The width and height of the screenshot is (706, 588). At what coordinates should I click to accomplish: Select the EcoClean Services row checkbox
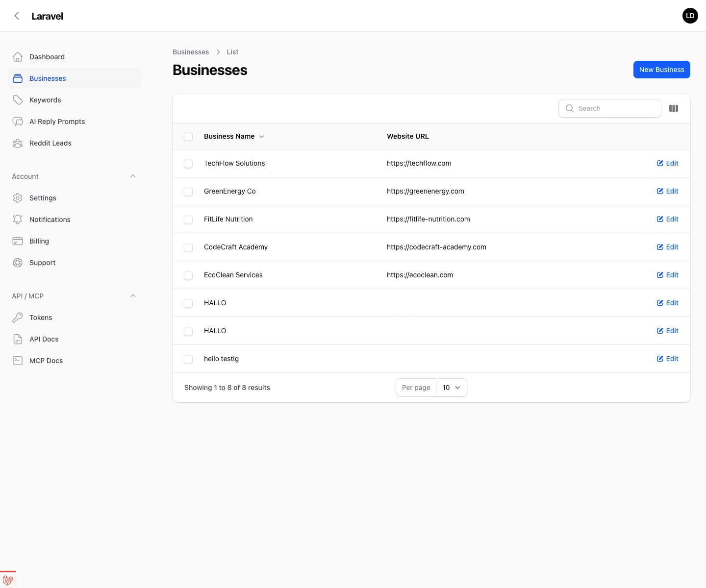click(188, 275)
